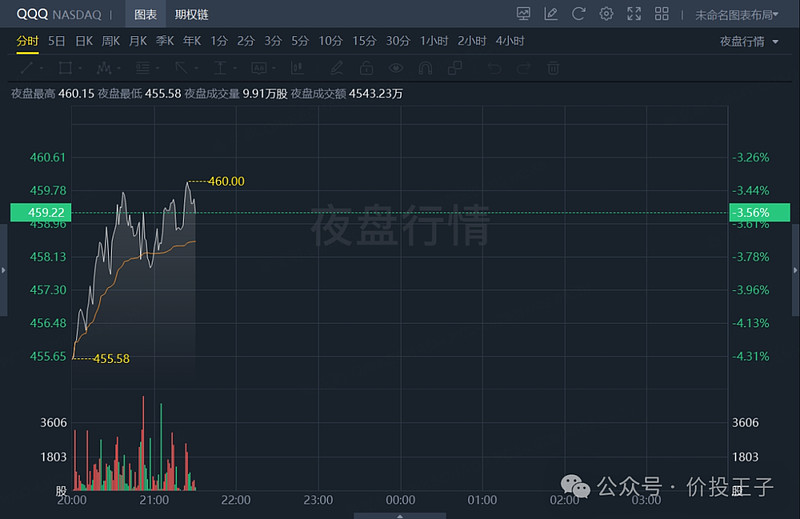The width and height of the screenshot is (800, 519).
Task: Expand the Fibonacci tool options arrow
Action: click(158, 68)
